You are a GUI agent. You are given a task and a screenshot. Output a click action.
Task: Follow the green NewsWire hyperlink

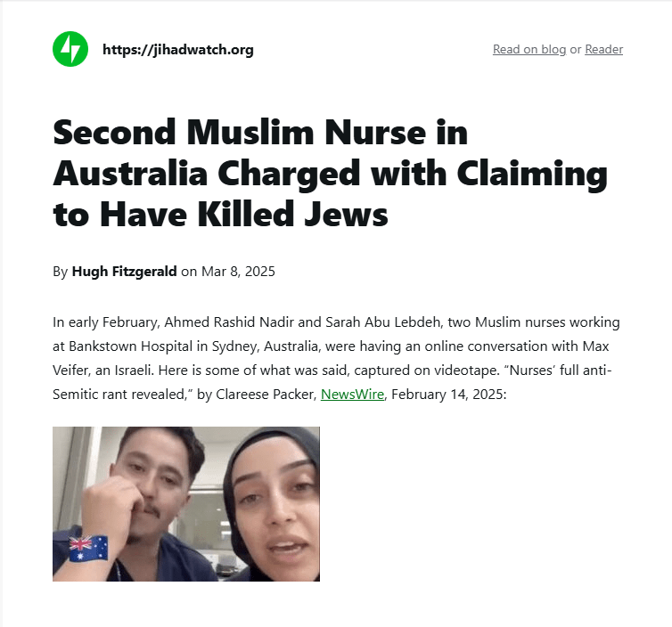click(352, 395)
